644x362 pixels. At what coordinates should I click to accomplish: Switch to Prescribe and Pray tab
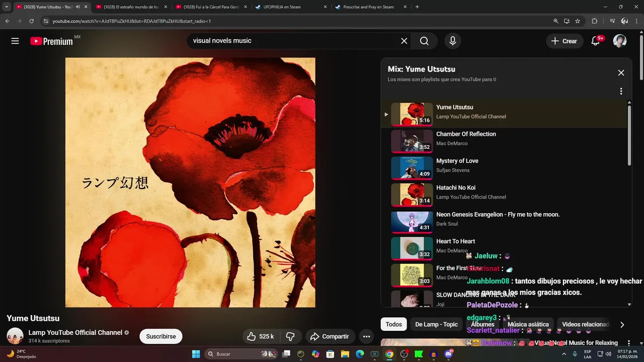(x=371, y=7)
